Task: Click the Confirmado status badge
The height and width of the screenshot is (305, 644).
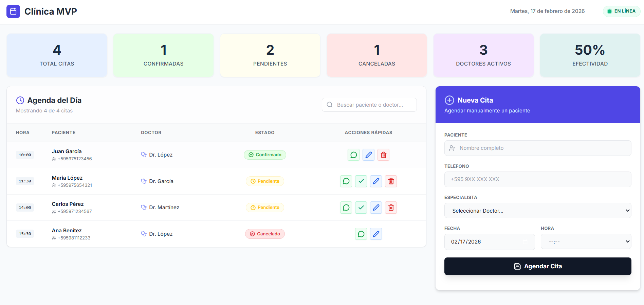Action: point(265,155)
